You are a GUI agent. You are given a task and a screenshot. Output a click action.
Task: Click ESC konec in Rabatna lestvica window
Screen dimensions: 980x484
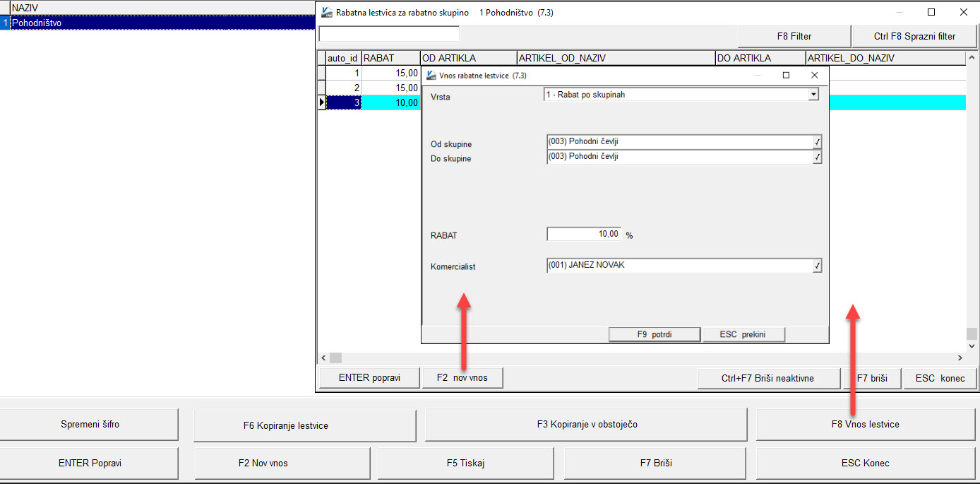click(x=940, y=378)
